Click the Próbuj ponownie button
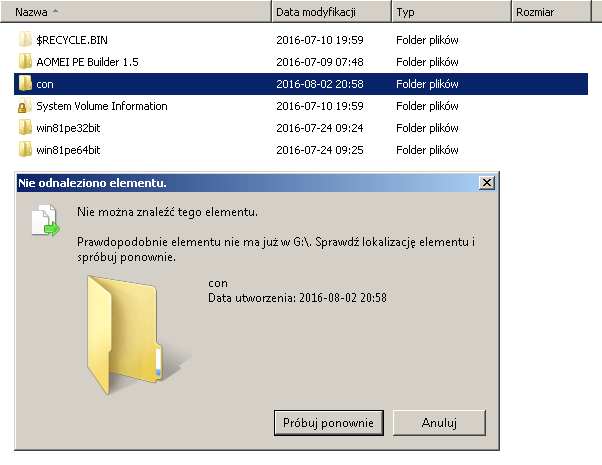602x465 pixels. [x=329, y=423]
